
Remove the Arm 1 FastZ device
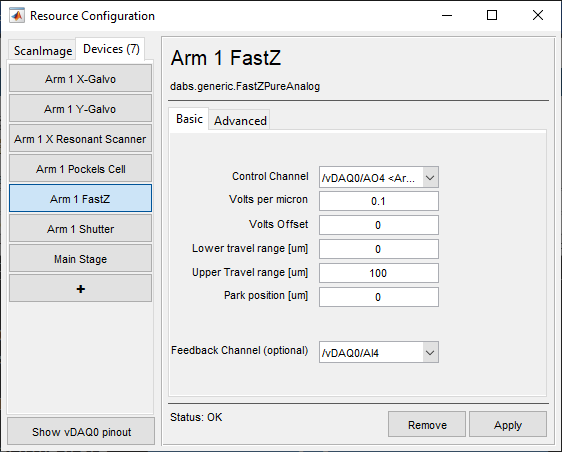427,425
